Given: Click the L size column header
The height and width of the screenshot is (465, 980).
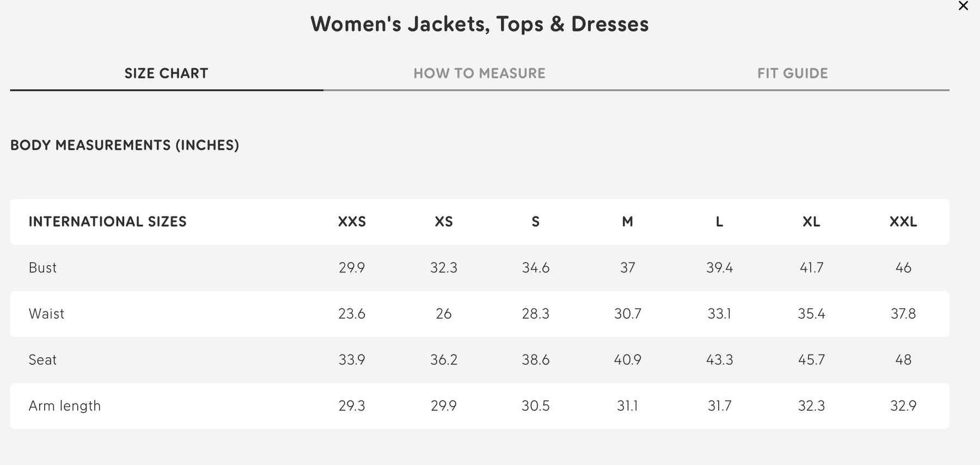Looking at the screenshot, I should point(719,222).
